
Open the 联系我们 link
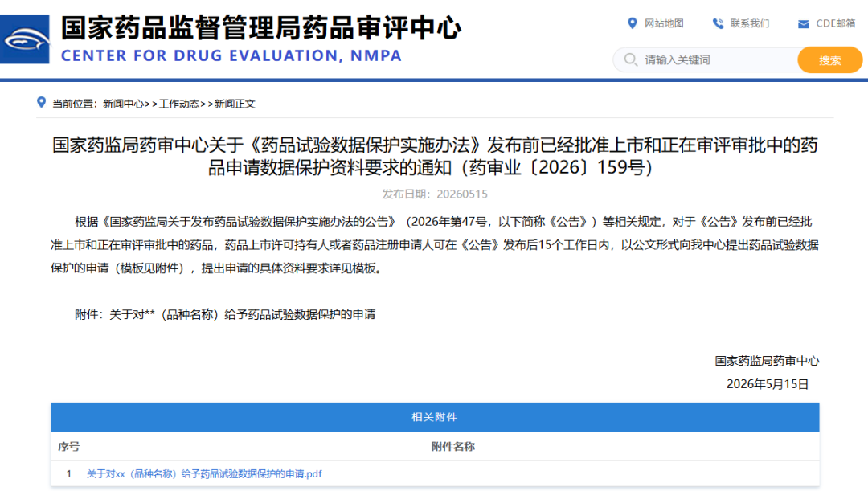coord(750,23)
